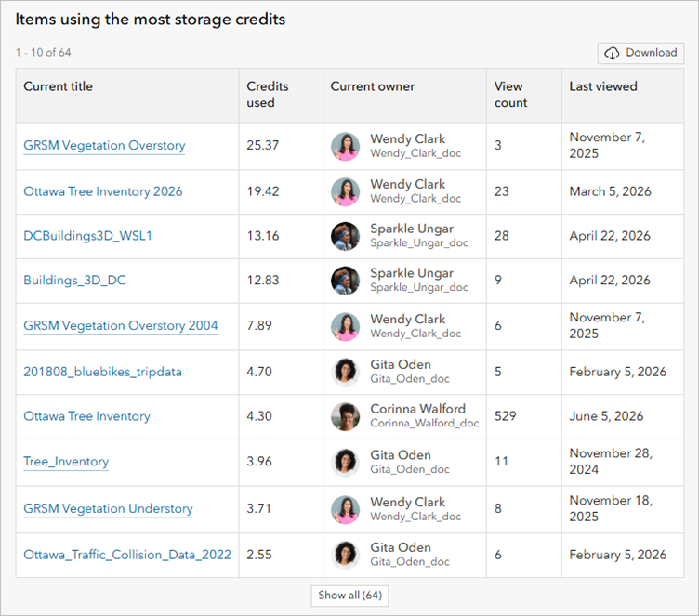
Task: Click the November 18, 2025 date
Action: coord(612,508)
